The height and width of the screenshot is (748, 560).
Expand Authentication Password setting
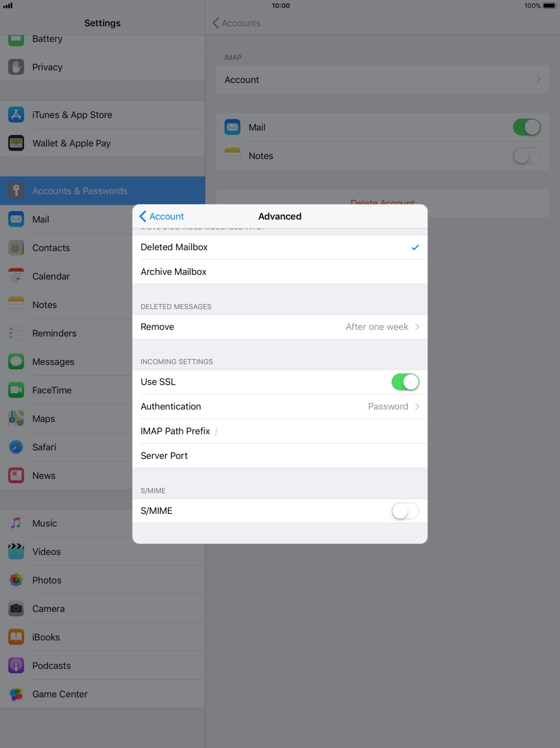tap(280, 407)
